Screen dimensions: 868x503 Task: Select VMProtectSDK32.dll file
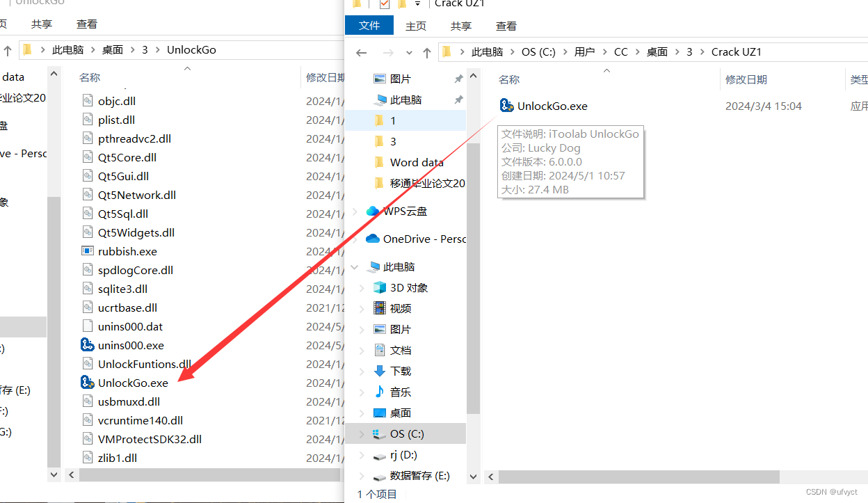point(150,439)
